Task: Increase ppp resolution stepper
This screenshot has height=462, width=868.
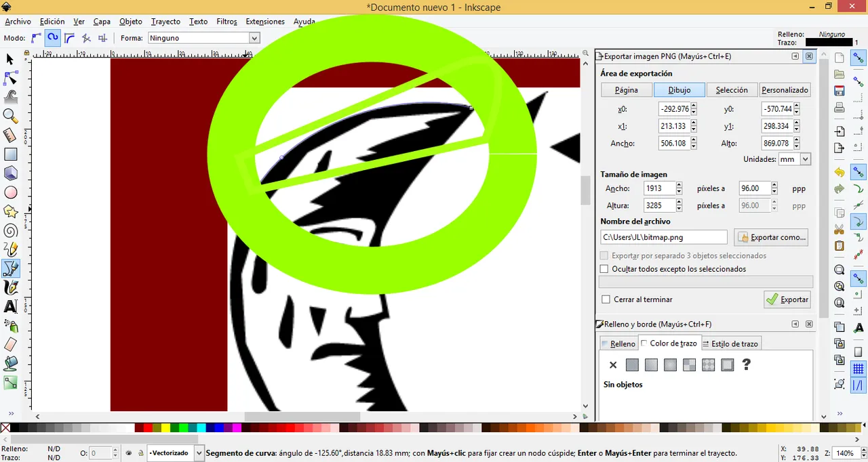Action: [x=774, y=186]
